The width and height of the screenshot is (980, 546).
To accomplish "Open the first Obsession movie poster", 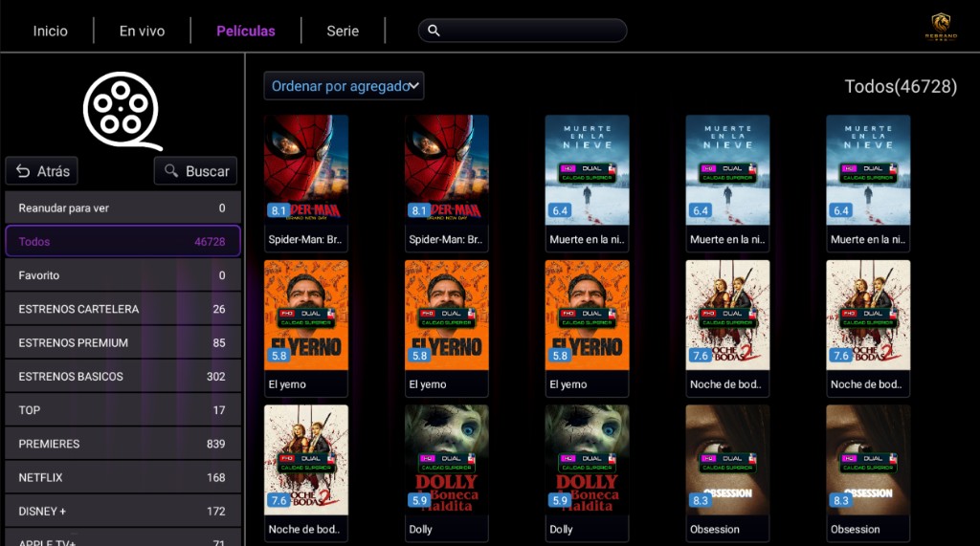I will tap(727, 460).
